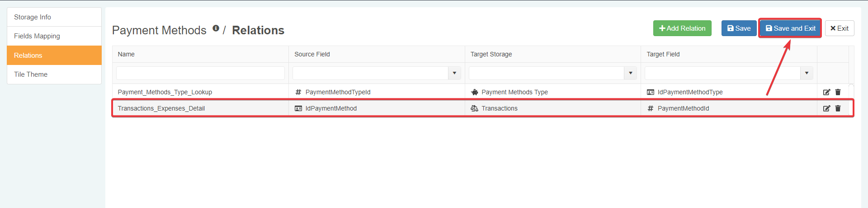Focus the Name filter text box
The height and width of the screenshot is (208, 868).
coord(200,73)
